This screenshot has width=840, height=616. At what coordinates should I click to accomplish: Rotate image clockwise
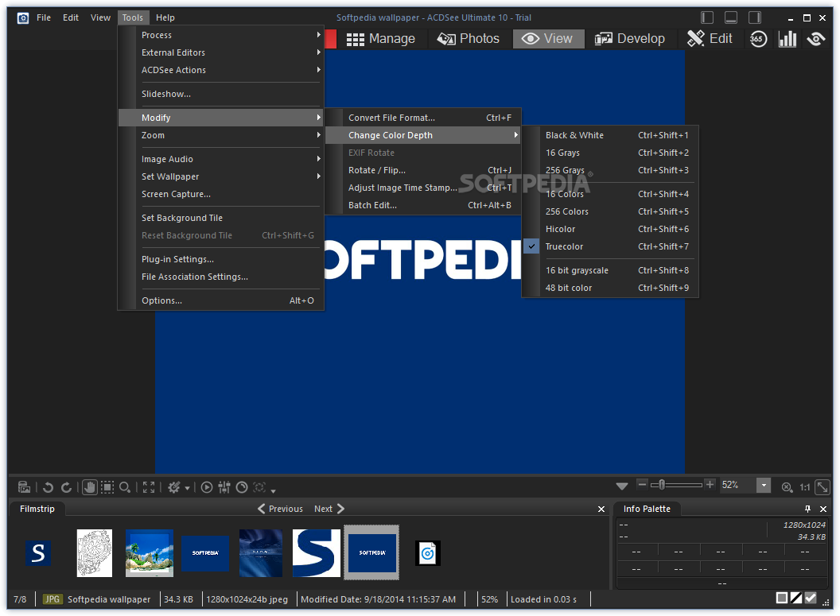67,487
